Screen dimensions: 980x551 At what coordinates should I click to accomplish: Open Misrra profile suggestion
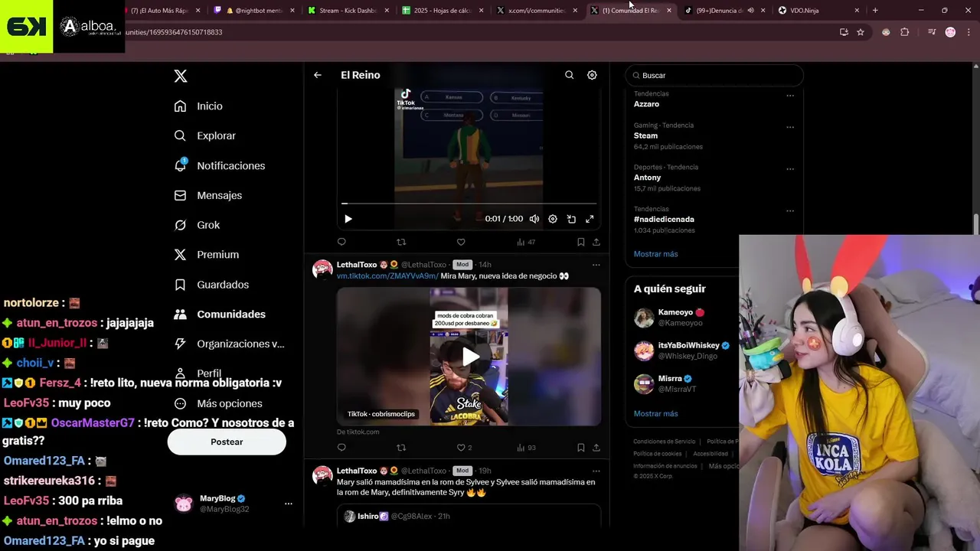671,378
